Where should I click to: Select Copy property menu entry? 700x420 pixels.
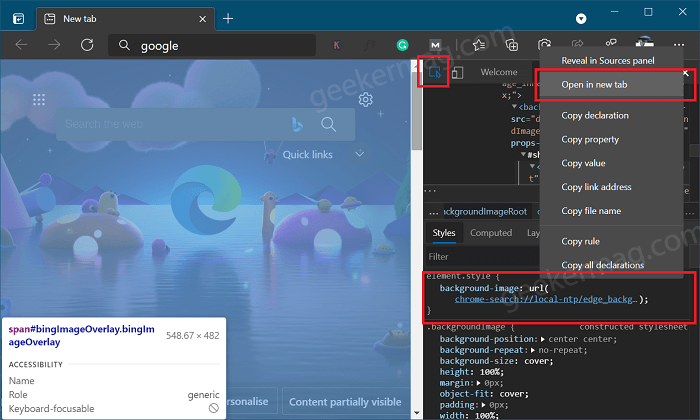590,139
